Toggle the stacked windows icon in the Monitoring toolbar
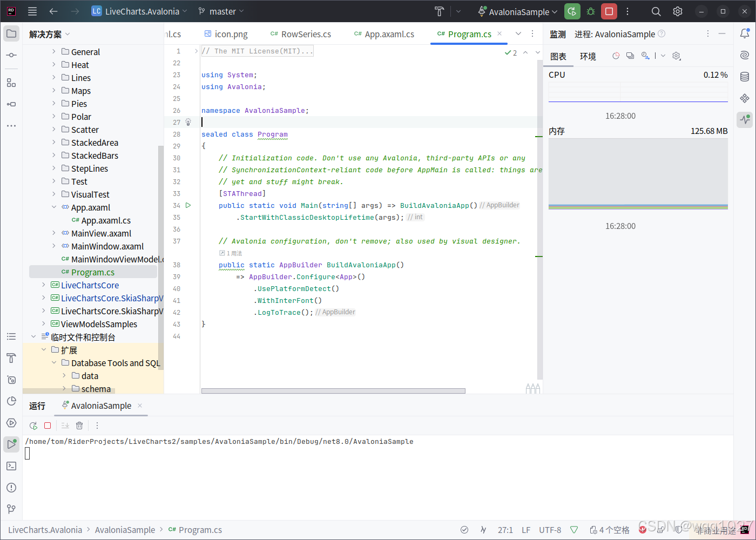Image resolution: width=756 pixels, height=540 pixels. point(630,56)
